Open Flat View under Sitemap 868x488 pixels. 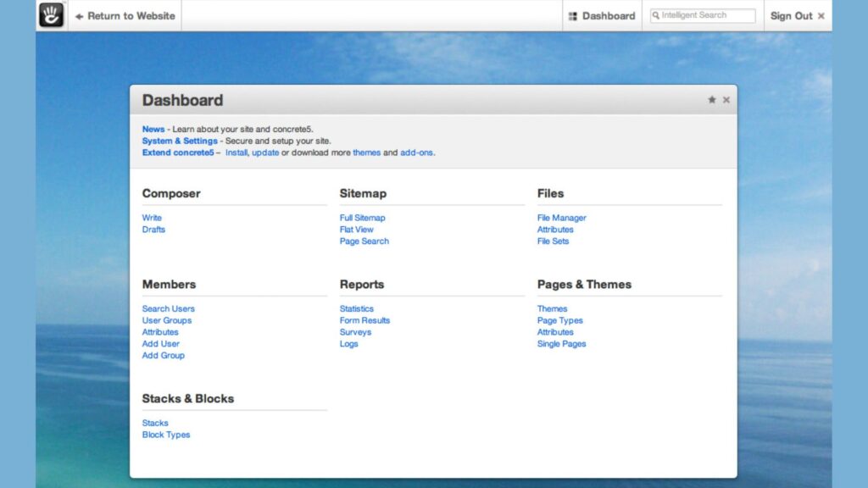(357, 229)
